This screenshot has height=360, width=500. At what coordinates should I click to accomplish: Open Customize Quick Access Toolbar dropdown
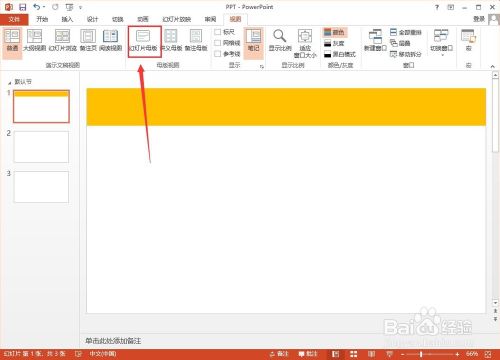[x=80, y=7]
